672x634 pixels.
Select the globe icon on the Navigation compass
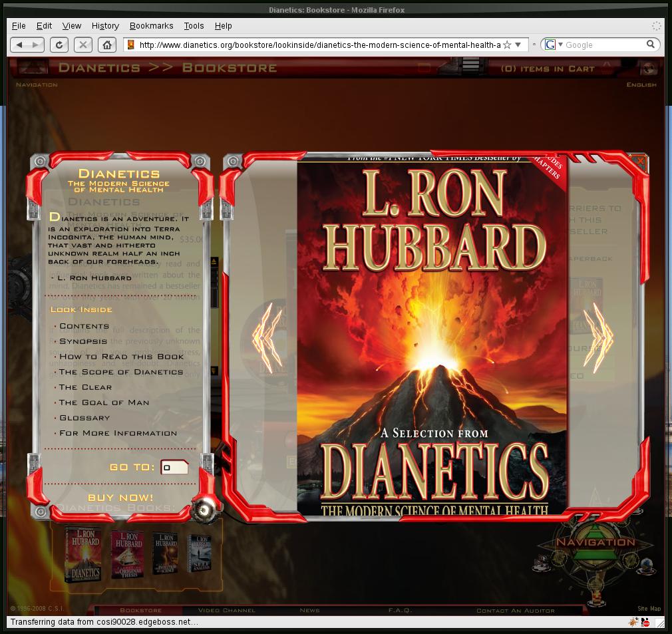[x=646, y=564]
